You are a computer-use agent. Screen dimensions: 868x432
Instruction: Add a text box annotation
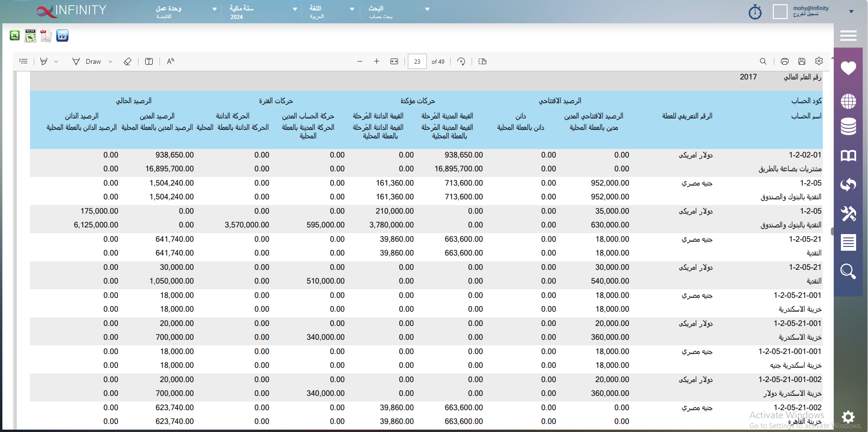tap(149, 61)
